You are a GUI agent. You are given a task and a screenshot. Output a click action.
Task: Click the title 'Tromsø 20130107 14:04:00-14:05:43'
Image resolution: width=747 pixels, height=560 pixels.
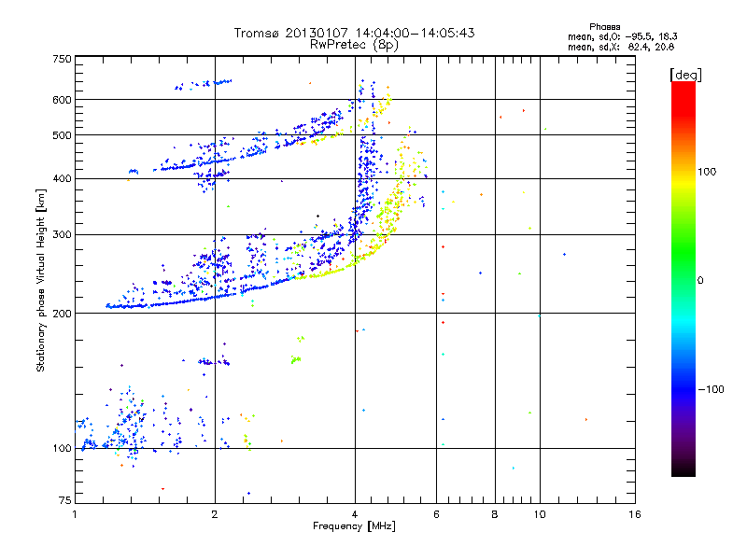(354, 33)
